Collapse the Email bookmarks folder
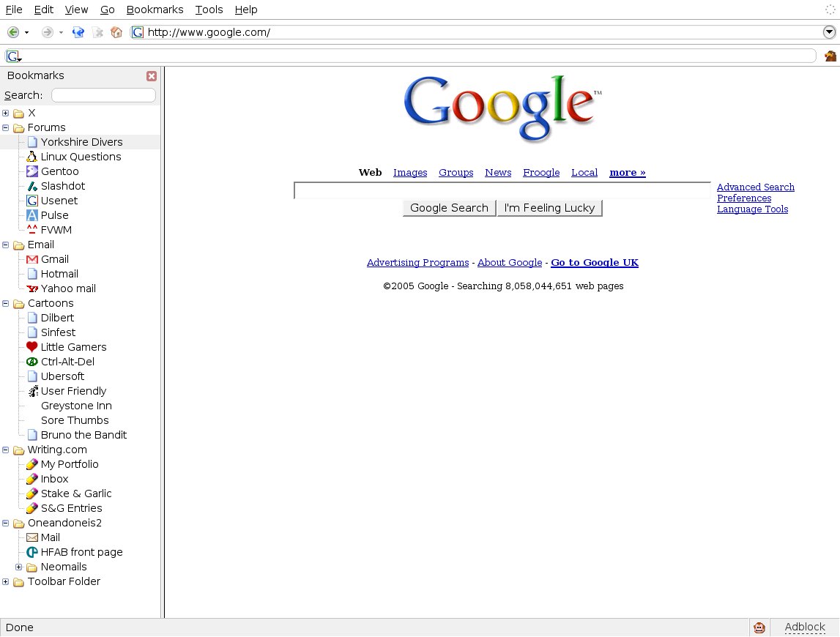Image resolution: width=840 pixels, height=637 pixels. 5,245
